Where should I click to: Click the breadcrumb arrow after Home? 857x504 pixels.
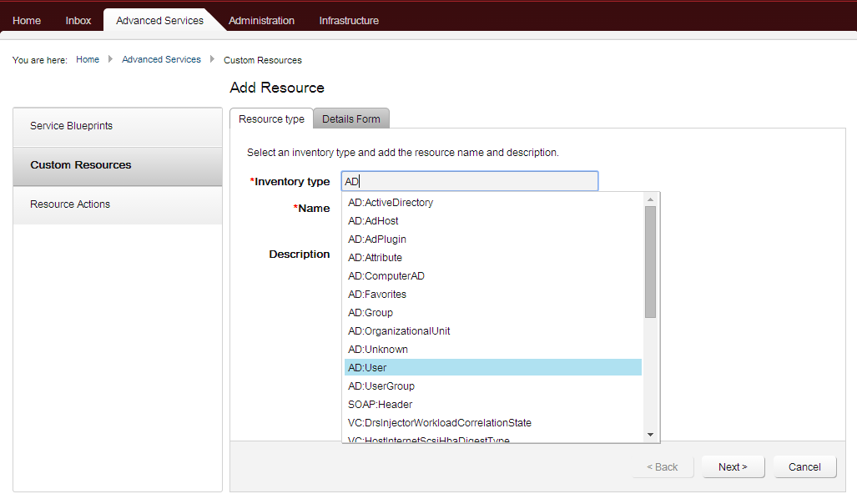tap(108, 59)
